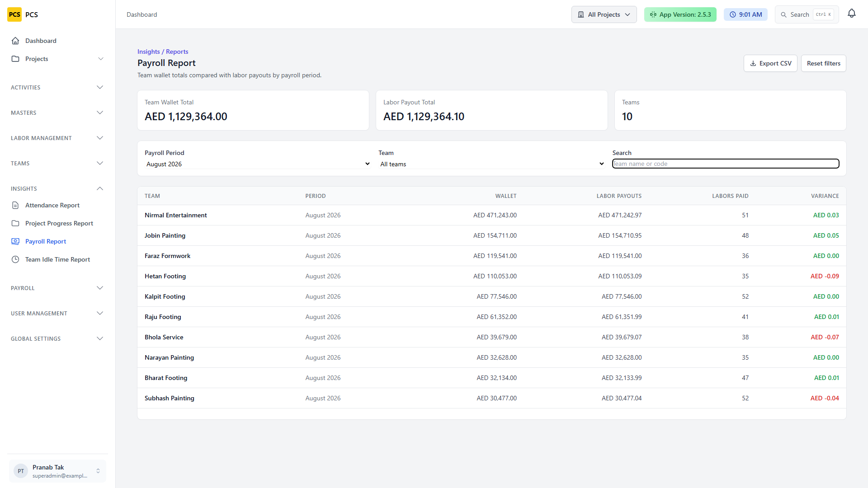Screen dimensions: 868x488
Task: Click the Projects folder icon
Action: tap(15, 59)
